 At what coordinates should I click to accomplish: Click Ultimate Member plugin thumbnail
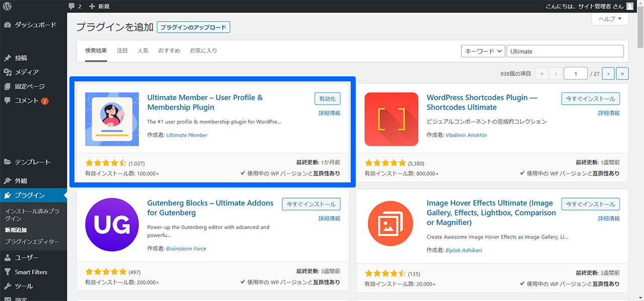(112, 119)
